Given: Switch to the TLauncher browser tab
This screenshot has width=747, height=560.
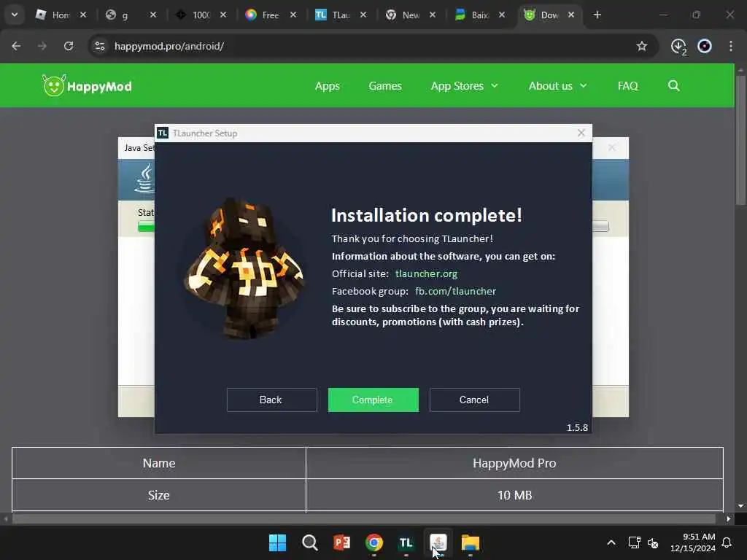Looking at the screenshot, I should (333, 15).
